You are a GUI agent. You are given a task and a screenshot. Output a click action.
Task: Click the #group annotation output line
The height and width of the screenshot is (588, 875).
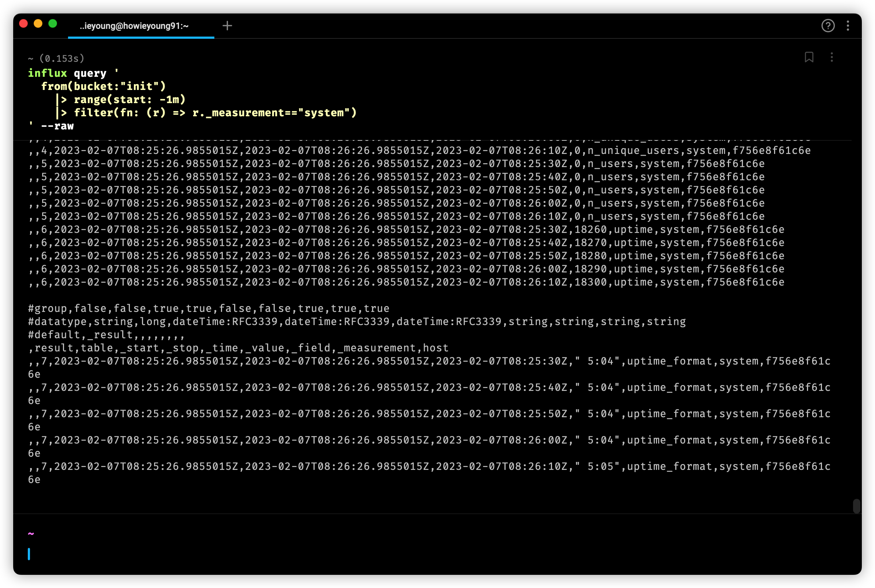209,308
